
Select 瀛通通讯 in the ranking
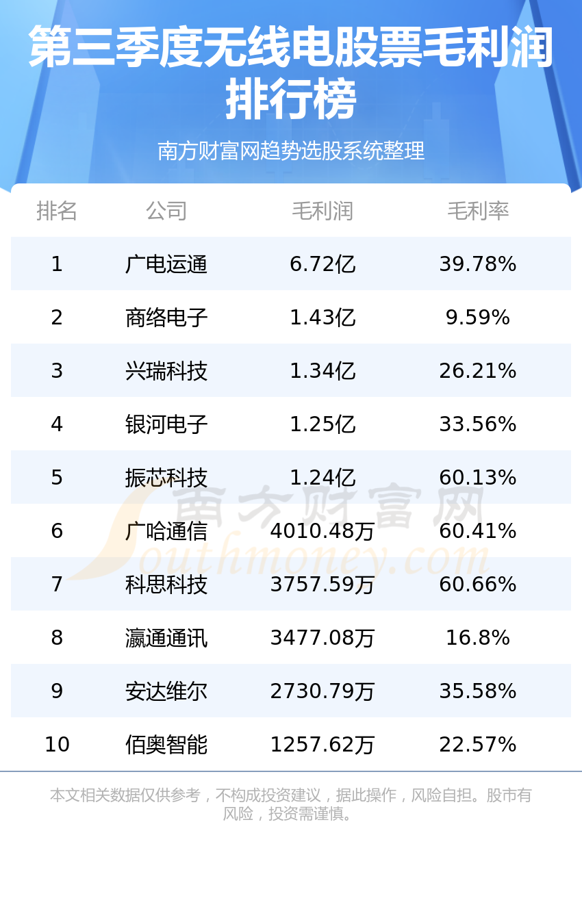point(166,638)
